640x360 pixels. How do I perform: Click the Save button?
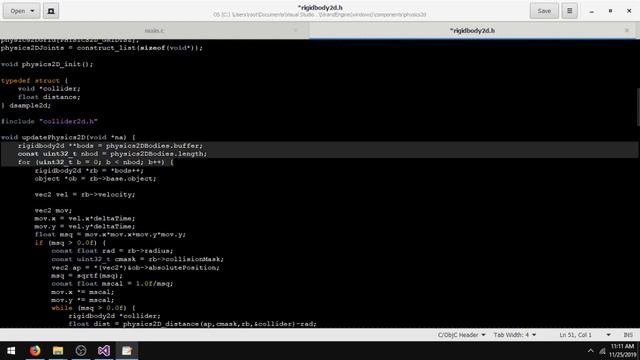click(x=544, y=11)
